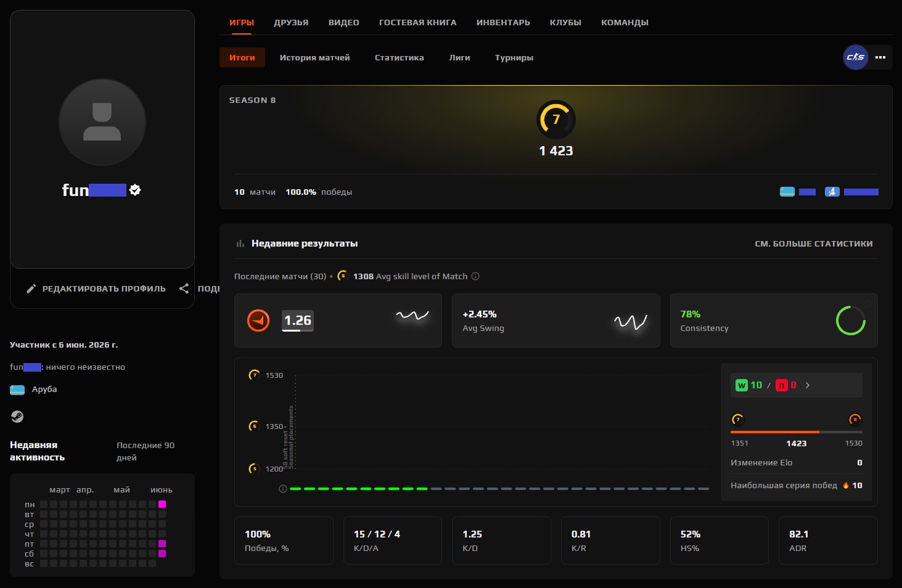The height and width of the screenshot is (588, 902).
Task: Switch to the Лиги sub-tab
Action: click(459, 57)
